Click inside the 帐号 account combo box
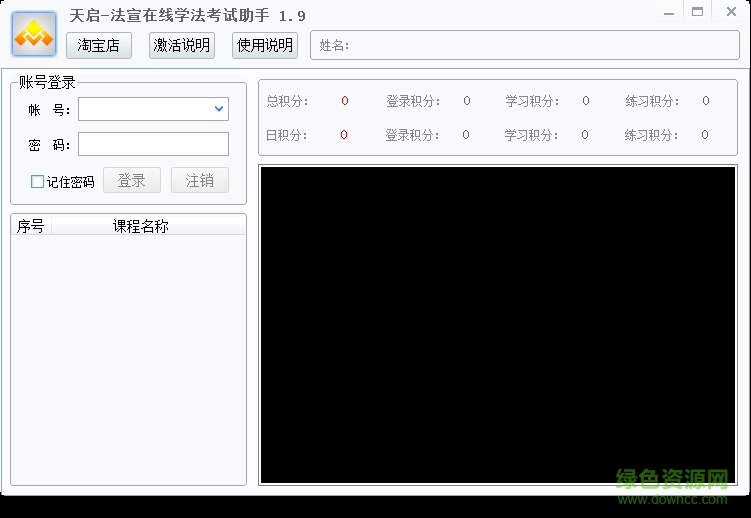The width and height of the screenshot is (751, 518). coord(145,109)
